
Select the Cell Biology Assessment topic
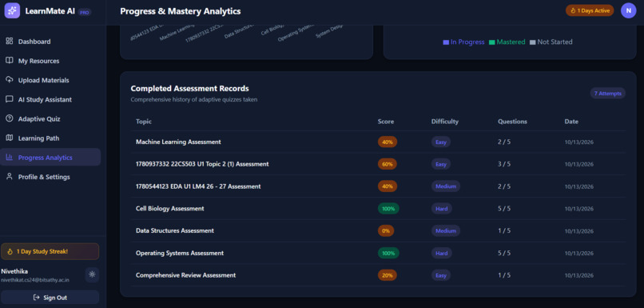tap(169, 209)
